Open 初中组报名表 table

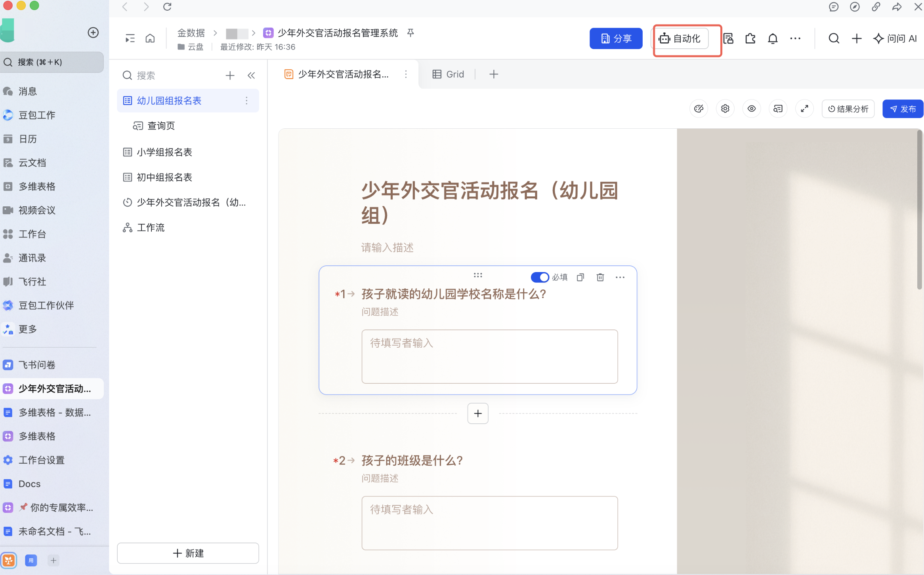pyautogui.click(x=188, y=177)
